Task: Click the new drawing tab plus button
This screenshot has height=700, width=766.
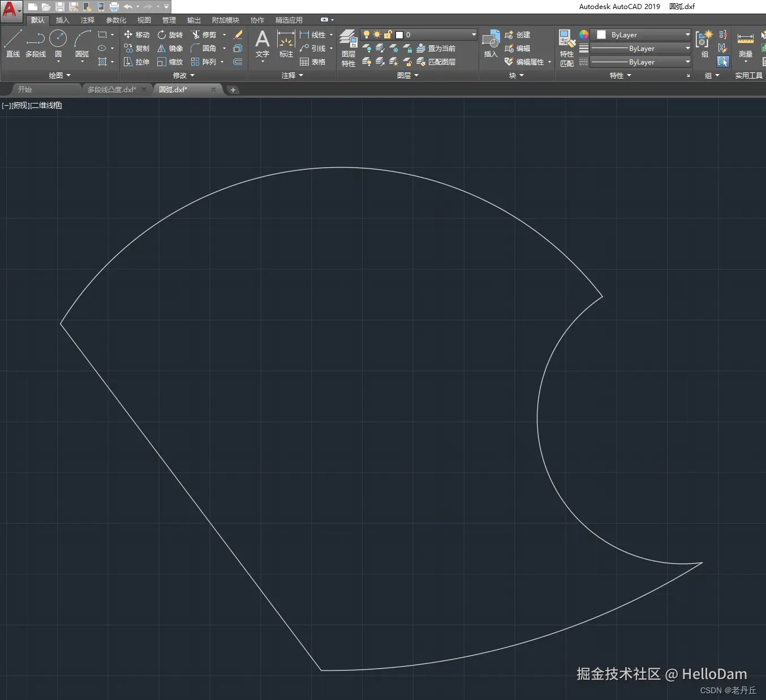Action: click(x=233, y=89)
